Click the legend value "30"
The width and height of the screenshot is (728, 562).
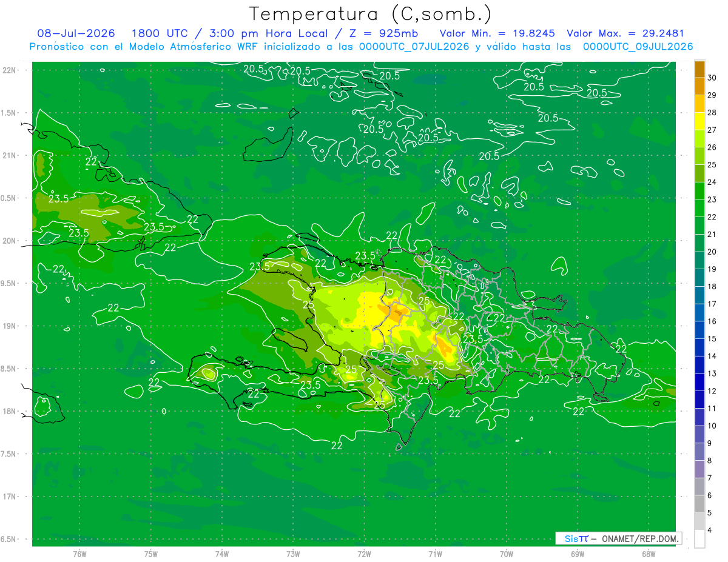[712, 77]
